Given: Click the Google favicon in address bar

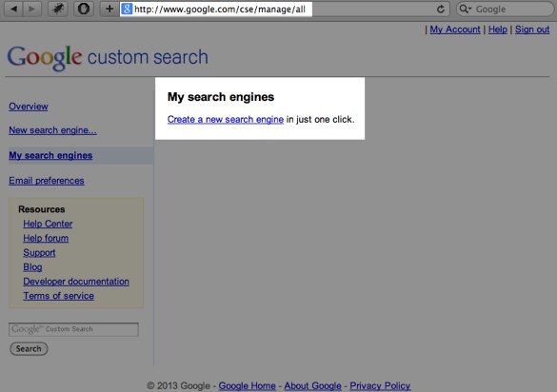Looking at the screenshot, I should coord(127,9).
